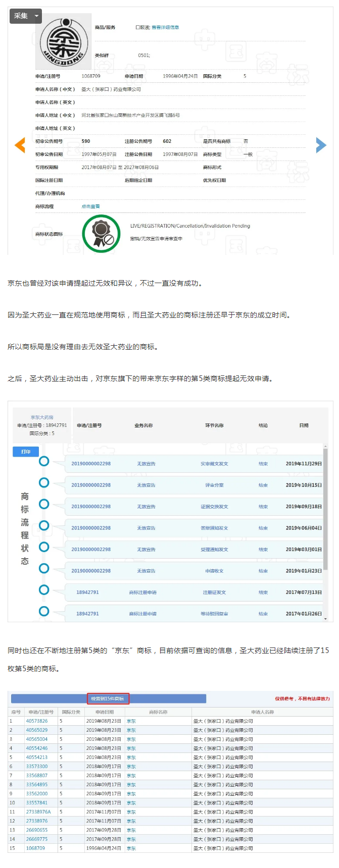Select 评审分案 stage in flow list

214,485
